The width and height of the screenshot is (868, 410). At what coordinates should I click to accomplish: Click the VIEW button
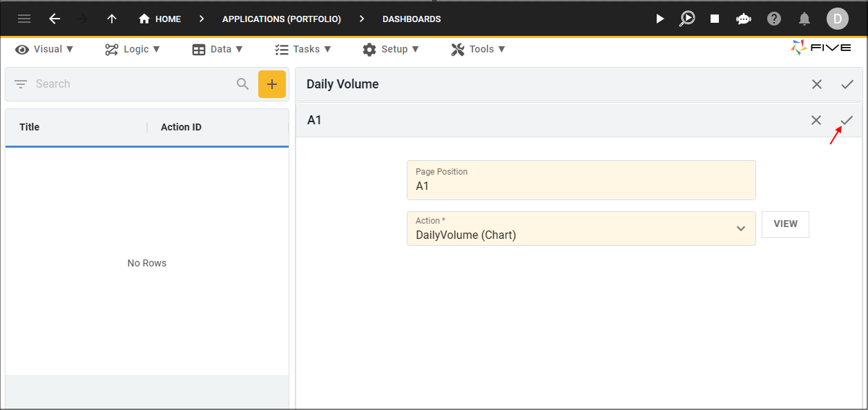tap(785, 224)
